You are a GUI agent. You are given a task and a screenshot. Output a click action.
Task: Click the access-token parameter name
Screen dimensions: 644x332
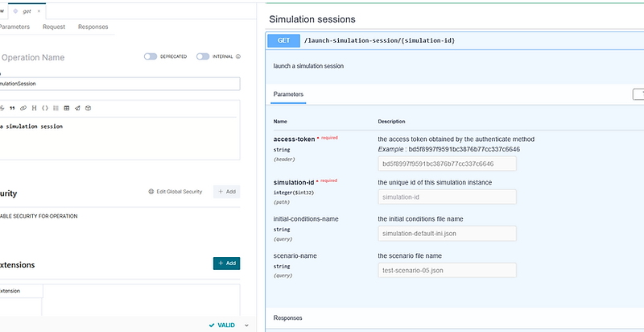[x=294, y=139]
